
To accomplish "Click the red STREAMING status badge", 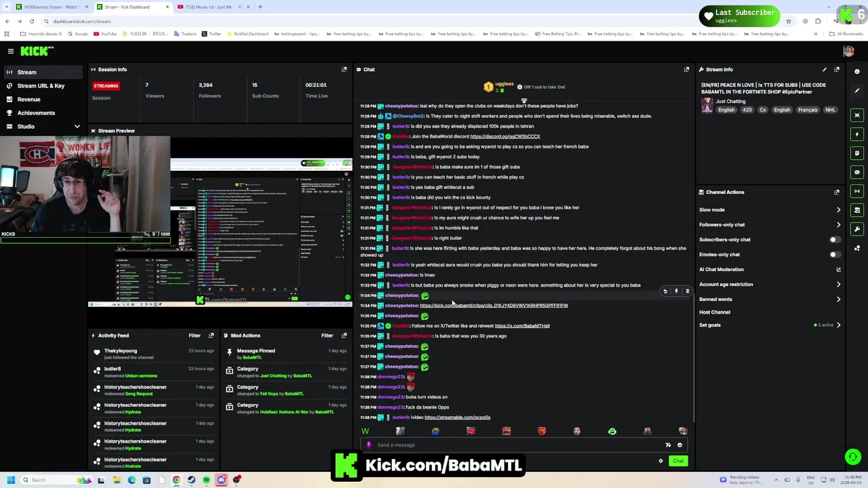I will click(x=106, y=86).
